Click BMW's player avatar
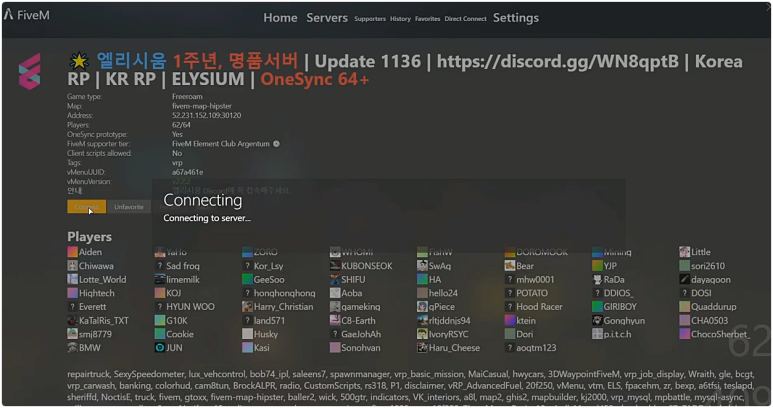The width and height of the screenshot is (773, 408). tap(72, 348)
